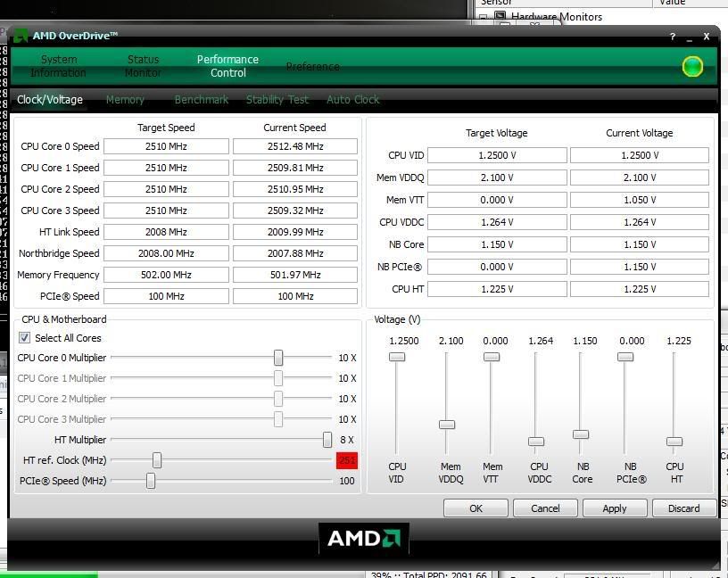Click the CPU Core 1 target speed field

coord(166,168)
